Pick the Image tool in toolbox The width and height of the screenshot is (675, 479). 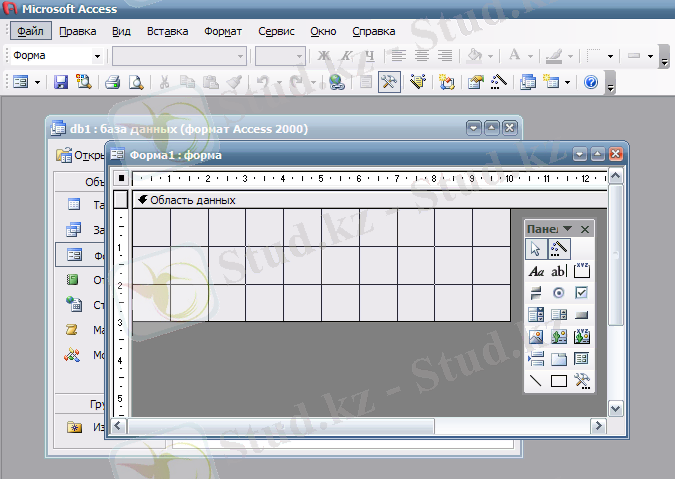coord(536,337)
